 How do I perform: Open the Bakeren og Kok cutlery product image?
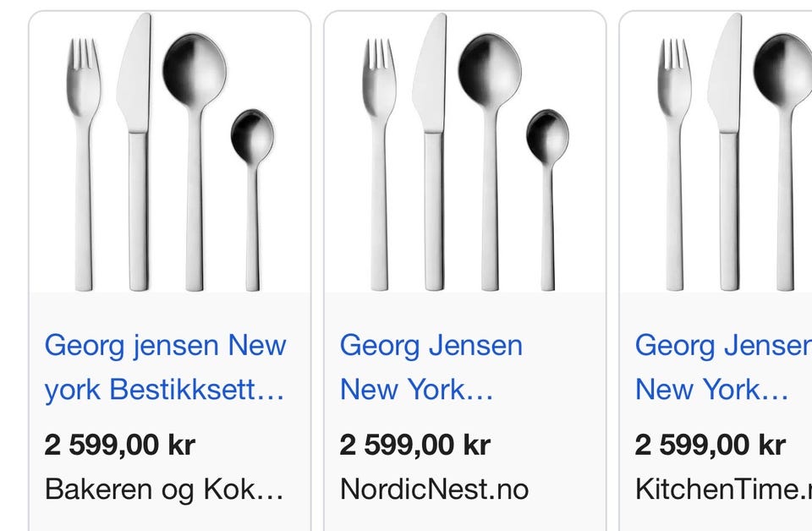[170, 151]
